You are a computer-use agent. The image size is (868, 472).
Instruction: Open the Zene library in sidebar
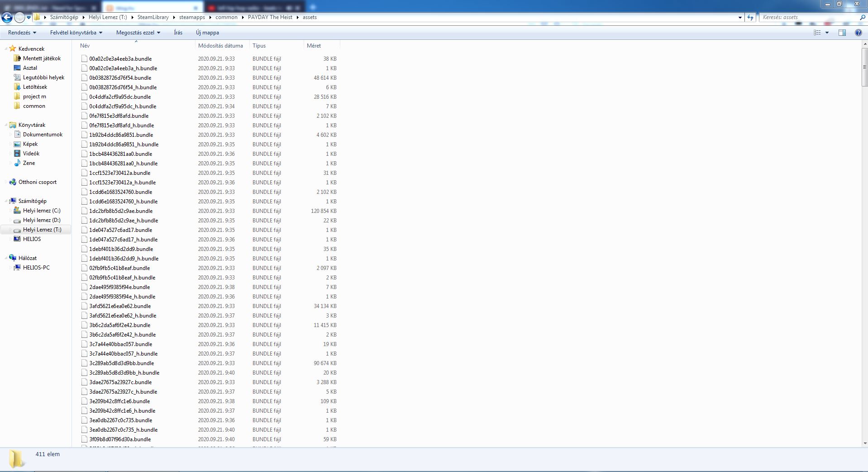click(x=29, y=163)
